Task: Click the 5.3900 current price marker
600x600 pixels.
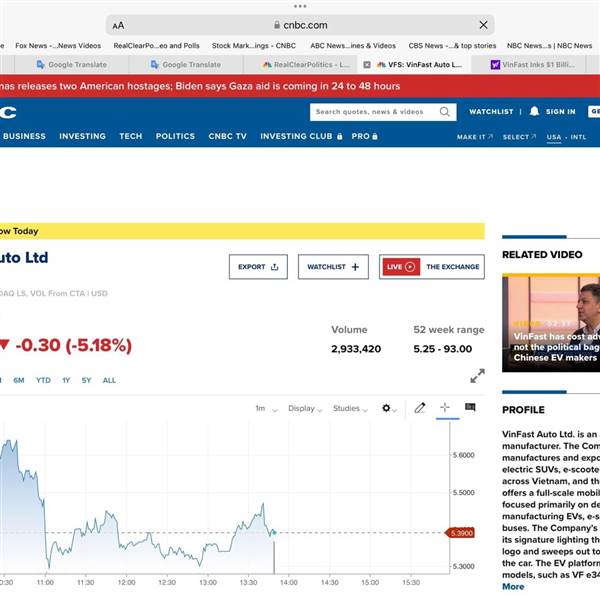Action: (460, 533)
